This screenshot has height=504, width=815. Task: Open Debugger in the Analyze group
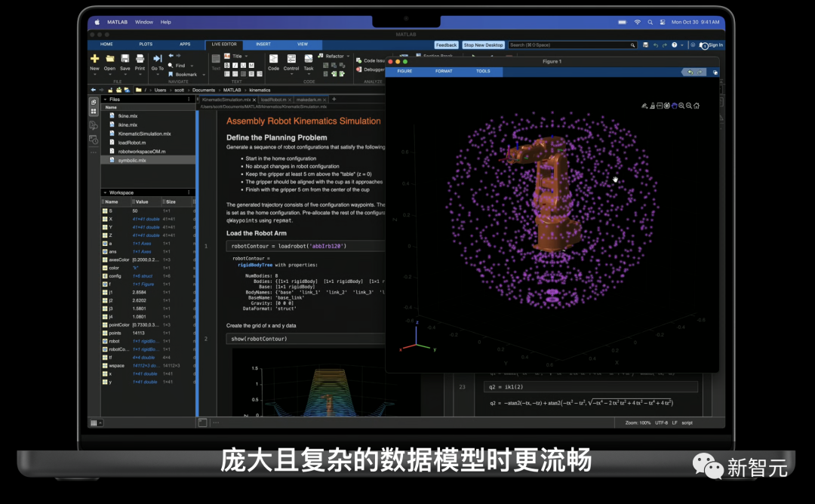pos(370,69)
